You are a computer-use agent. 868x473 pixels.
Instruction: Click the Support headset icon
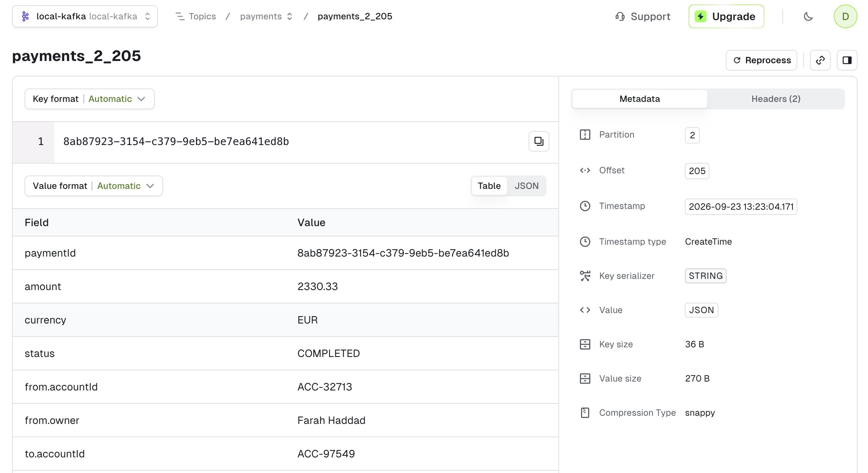click(620, 16)
